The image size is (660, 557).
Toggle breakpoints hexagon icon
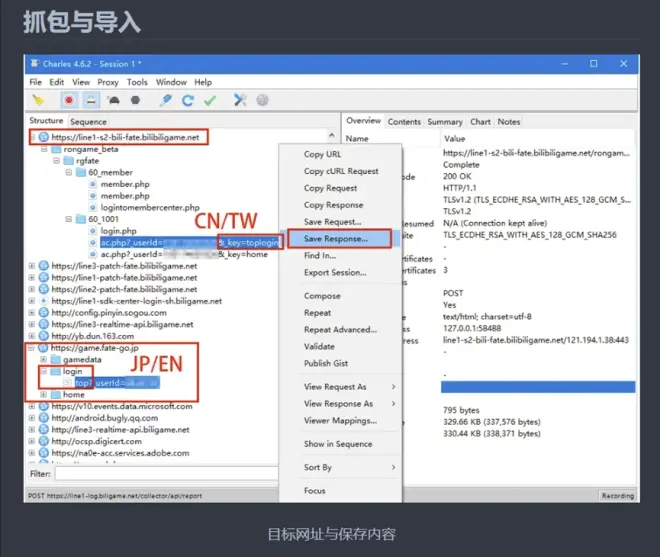135,100
